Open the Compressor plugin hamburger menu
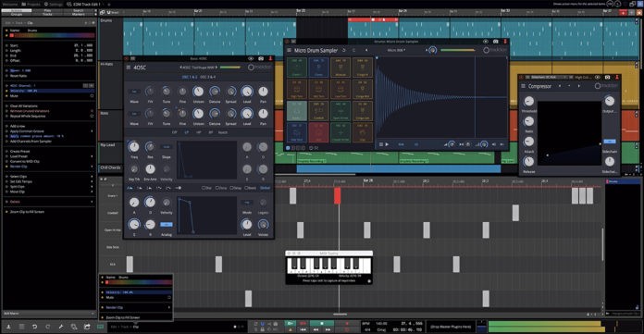644x334 pixels. tap(524, 86)
